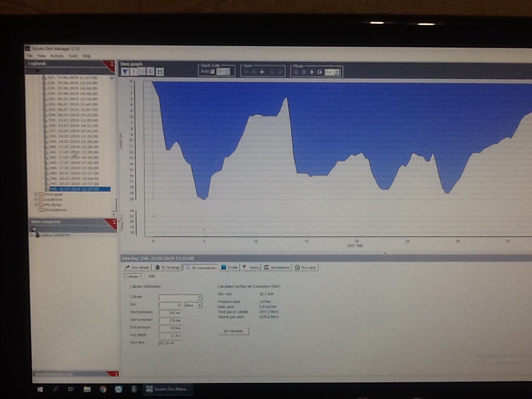Click the Dive computer panel red corner button
The height and width of the screenshot is (399, 532).
click(x=112, y=223)
